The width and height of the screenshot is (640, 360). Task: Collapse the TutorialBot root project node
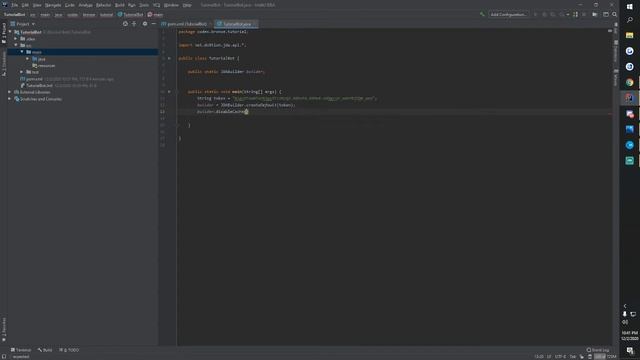pyautogui.click(x=10, y=32)
